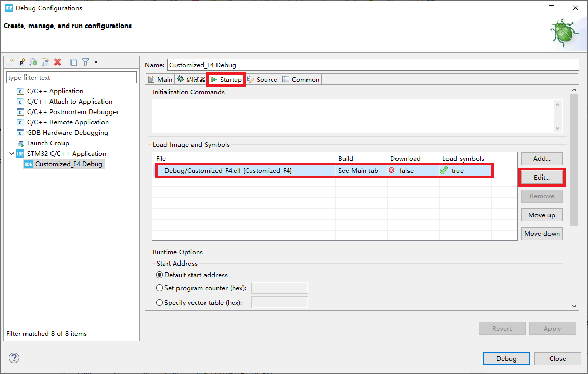Screen dimensions: 588x374
Task: Click the funnel filter configurations icon
Action: coord(85,62)
